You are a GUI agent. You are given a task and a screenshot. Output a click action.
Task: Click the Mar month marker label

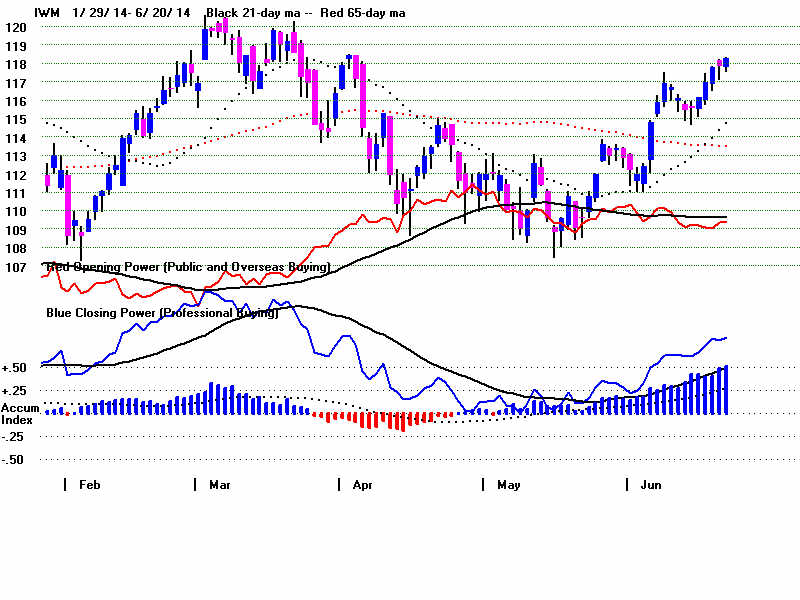(220, 485)
